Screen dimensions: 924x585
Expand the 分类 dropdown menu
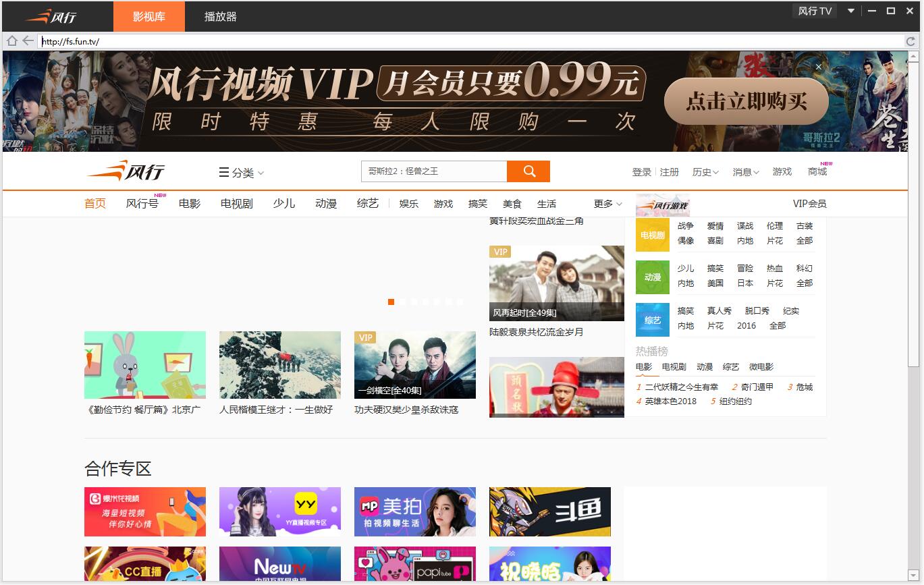point(240,173)
